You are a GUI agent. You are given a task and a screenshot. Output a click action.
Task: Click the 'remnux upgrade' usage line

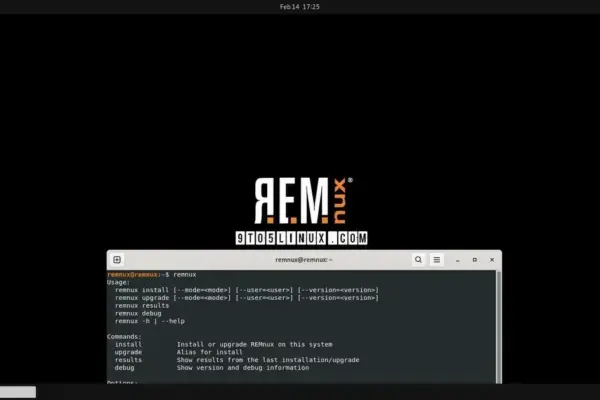pyautogui.click(x=247, y=297)
